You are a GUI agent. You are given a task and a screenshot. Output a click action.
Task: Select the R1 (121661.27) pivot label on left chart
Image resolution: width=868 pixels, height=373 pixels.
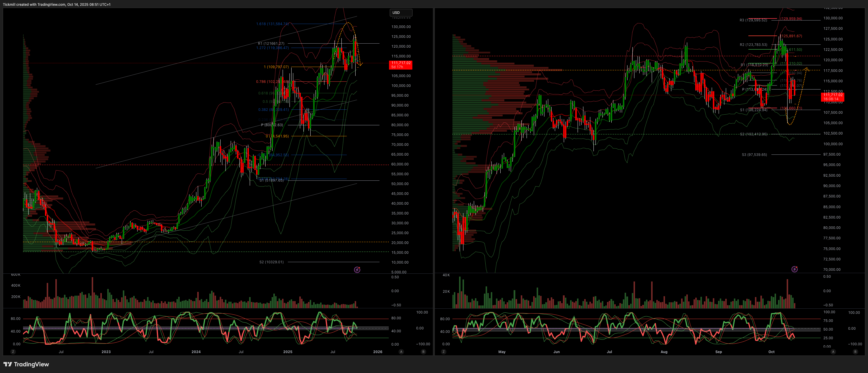click(x=271, y=44)
